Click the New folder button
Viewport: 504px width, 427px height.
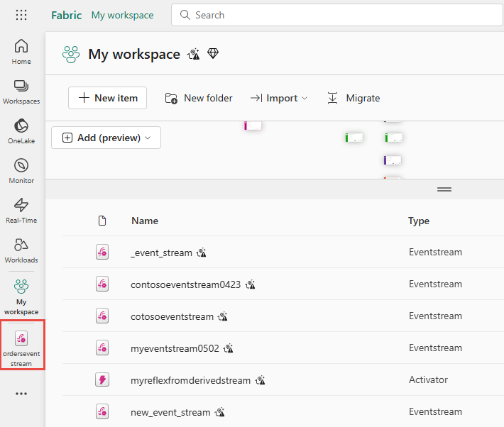pyautogui.click(x=199, y=98)
